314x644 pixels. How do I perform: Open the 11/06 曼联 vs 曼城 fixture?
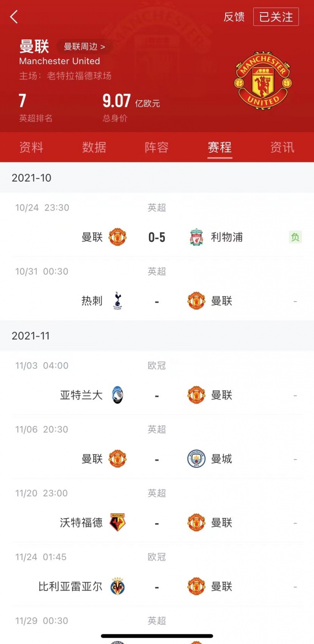157,459
